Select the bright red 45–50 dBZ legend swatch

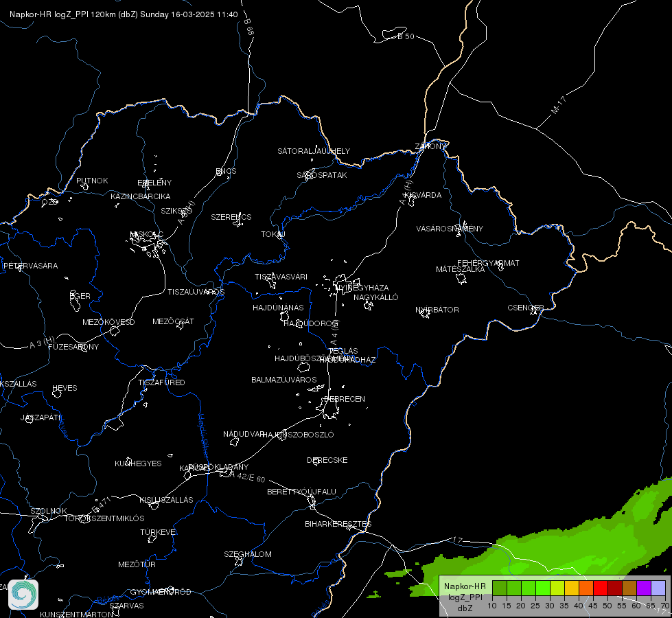tap(601, 588)
